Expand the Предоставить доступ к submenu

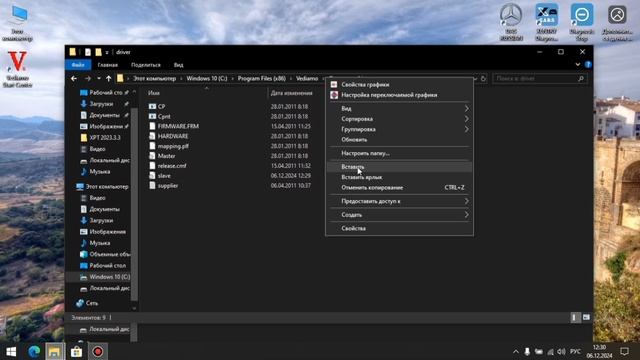click(x=399, y=201)
